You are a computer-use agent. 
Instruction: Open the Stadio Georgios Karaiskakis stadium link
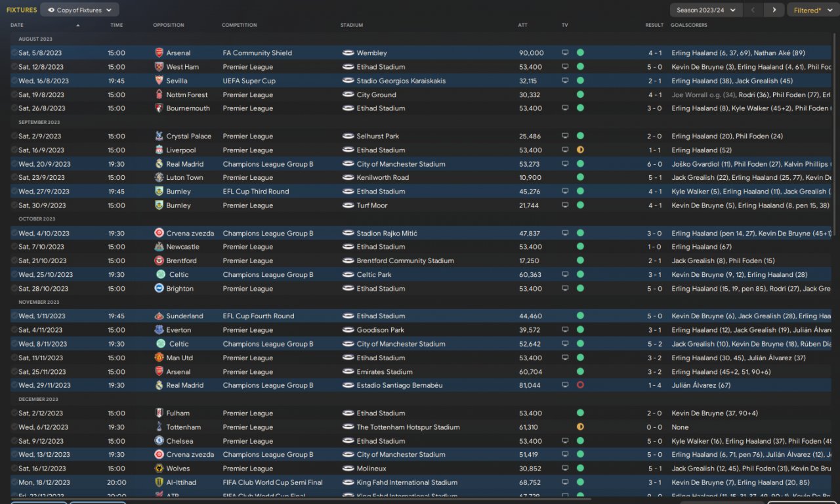pyautogui.click(x=401, y=81)
